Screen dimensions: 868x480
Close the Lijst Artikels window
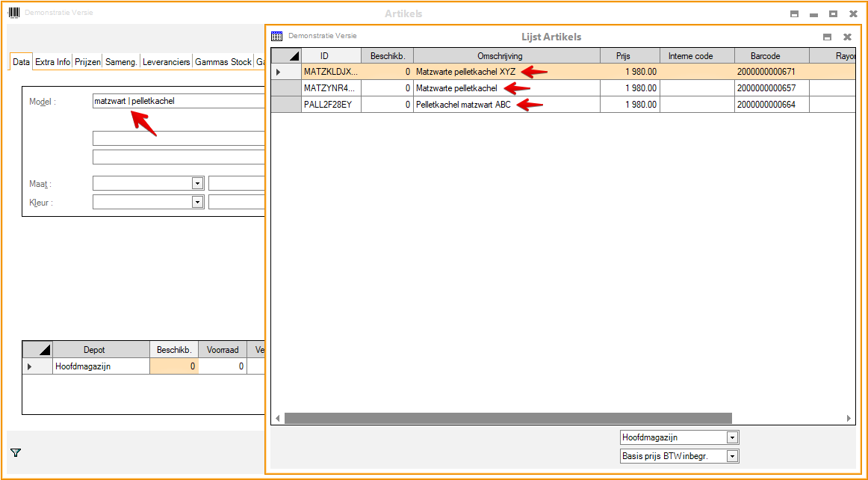click(847, 37)
